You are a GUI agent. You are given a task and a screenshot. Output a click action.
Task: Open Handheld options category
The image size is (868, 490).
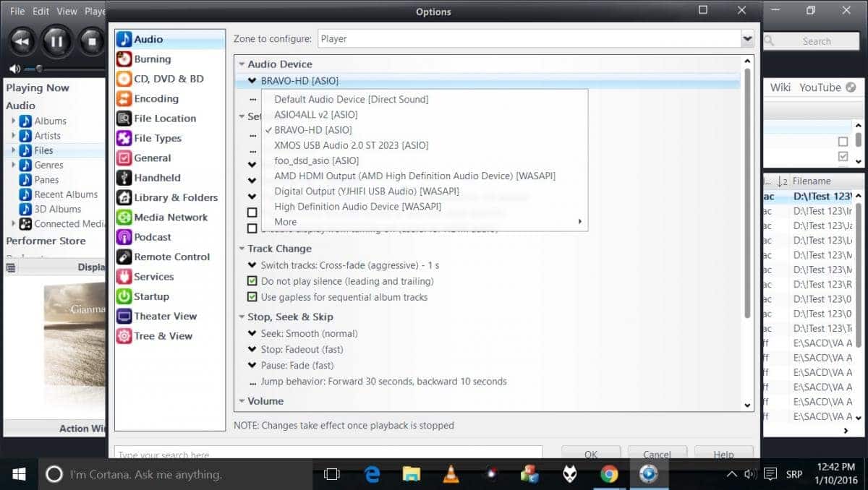[x=170, y=178]
